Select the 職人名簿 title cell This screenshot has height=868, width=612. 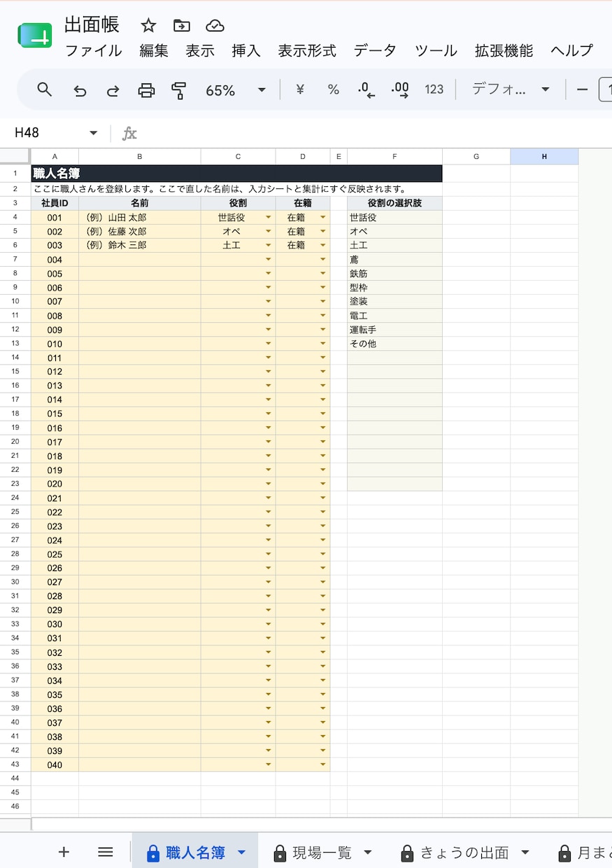[x=236, y=174]
